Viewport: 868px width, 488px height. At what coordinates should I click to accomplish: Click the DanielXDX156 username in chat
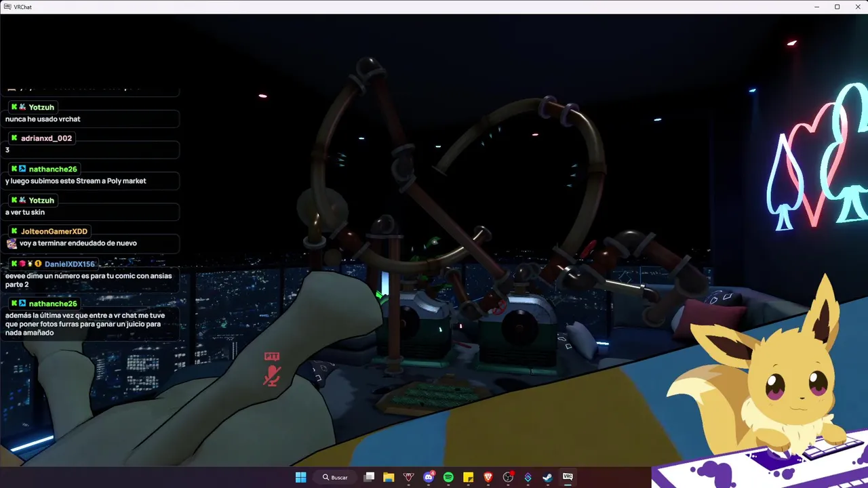[x=70, y=264]
